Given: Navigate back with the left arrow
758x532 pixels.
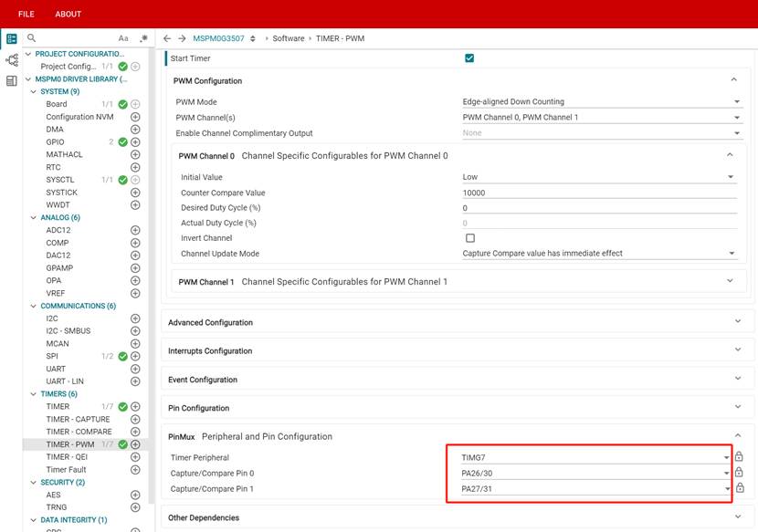Looking at the screenshot, I should (x=167, y=38).
